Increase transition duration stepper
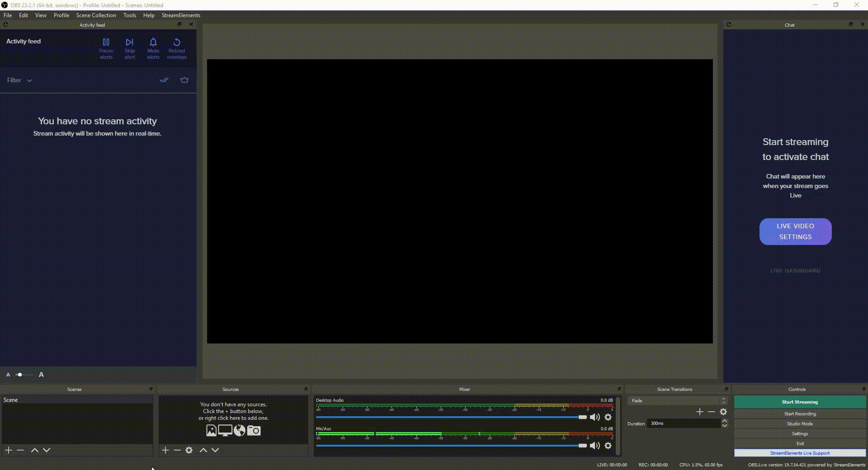The image size is (868, 470). pos(725,421)
